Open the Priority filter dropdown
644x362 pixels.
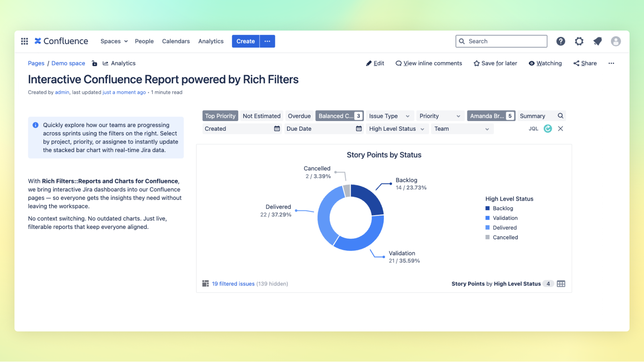coord(440,116)
